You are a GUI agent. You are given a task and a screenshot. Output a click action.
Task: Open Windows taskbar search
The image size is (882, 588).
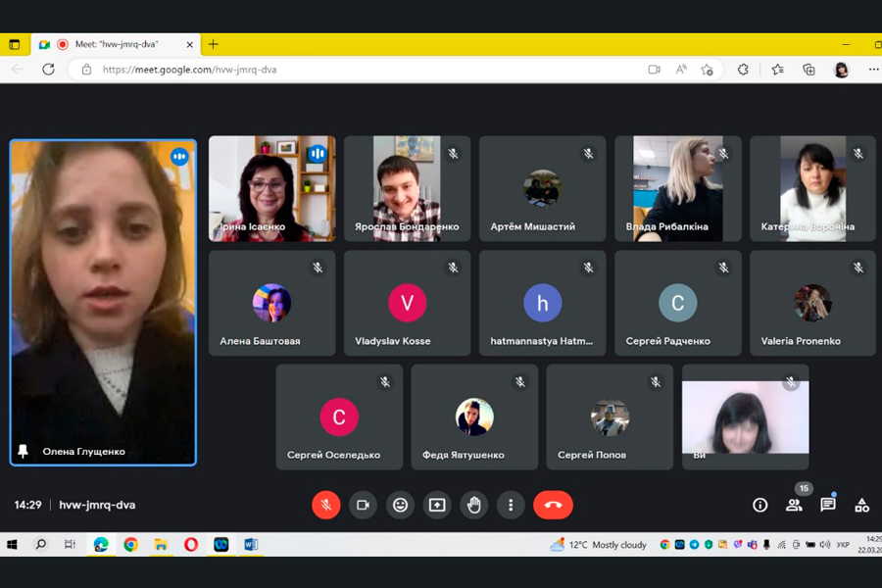(x=41, y=544)
